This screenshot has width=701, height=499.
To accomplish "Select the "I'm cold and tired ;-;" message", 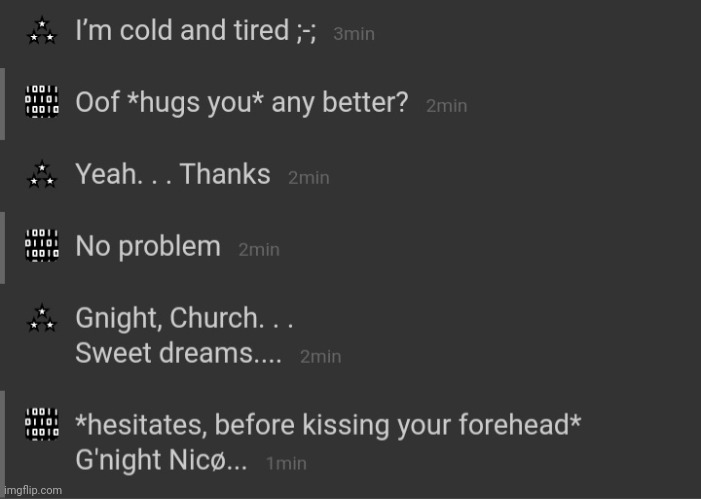I will pos(196,31).
